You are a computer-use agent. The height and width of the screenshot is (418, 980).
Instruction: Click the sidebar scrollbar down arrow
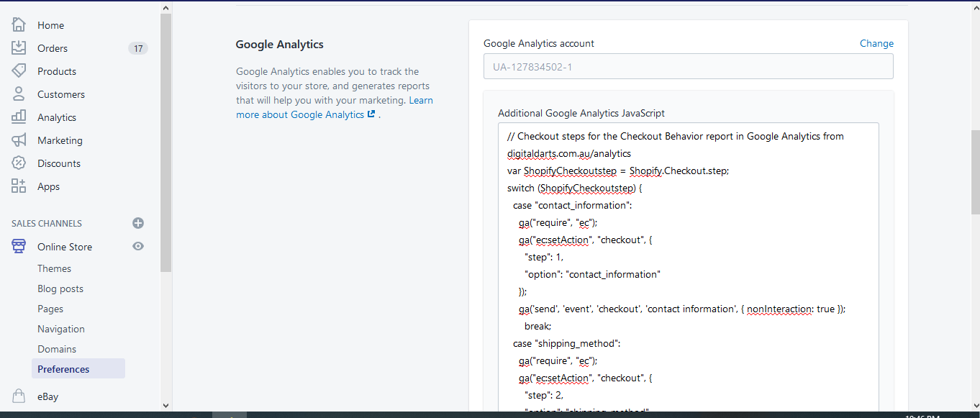coord(165,405)
